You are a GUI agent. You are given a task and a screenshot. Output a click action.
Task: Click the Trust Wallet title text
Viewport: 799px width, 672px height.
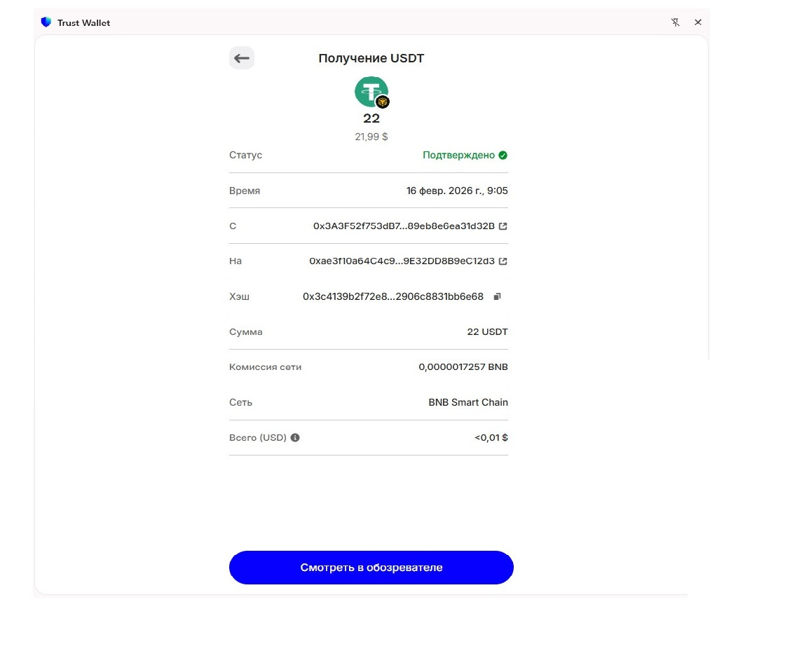coord(83,23)
